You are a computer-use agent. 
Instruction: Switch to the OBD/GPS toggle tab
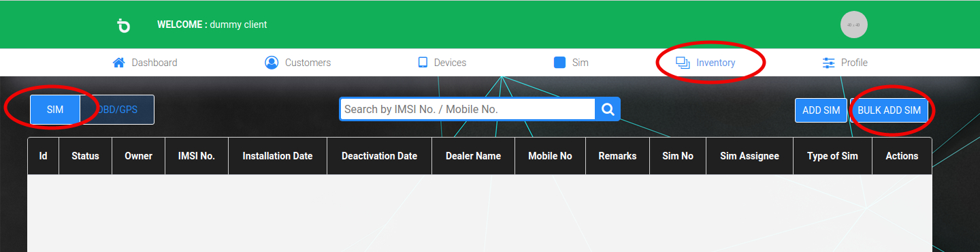click(117, 110)
